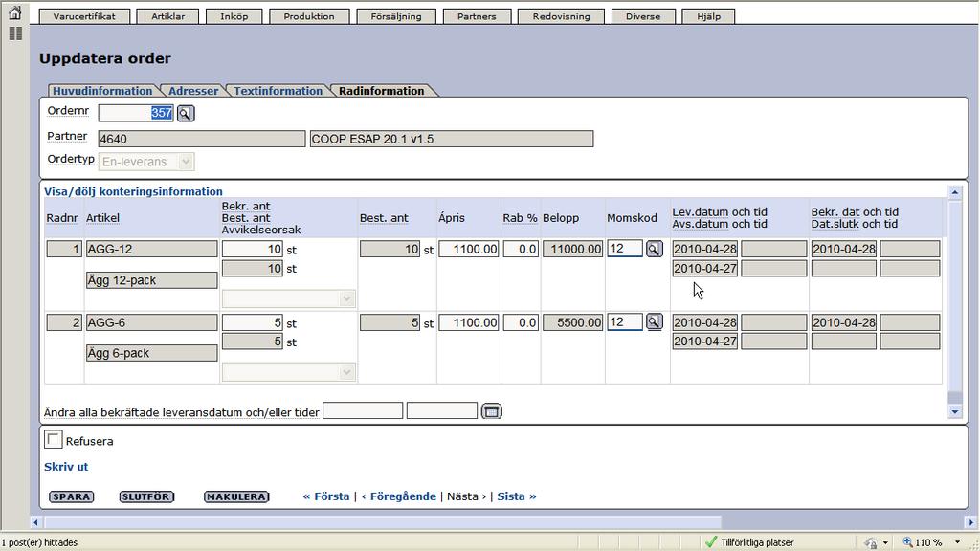Click the Tillförlitliga platser status icon
Image resolution: width=980 pixels, height=551 pixels.
tap(711, 541)
